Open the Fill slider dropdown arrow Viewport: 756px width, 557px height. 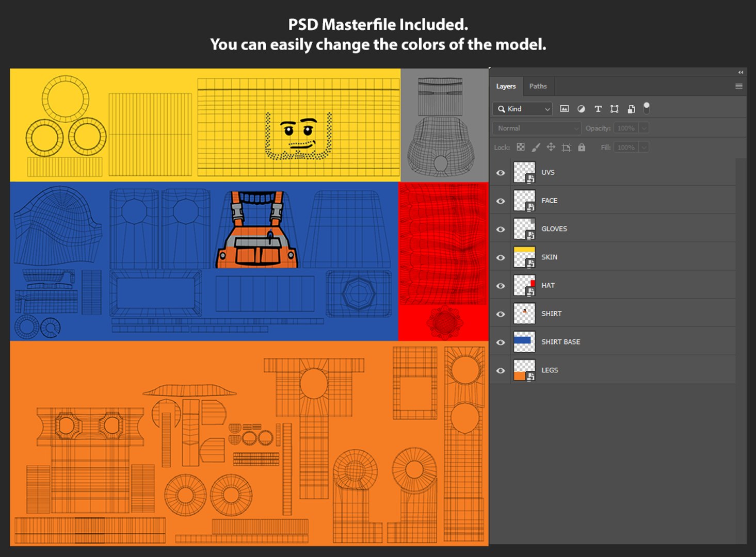(x=644, y=148)
